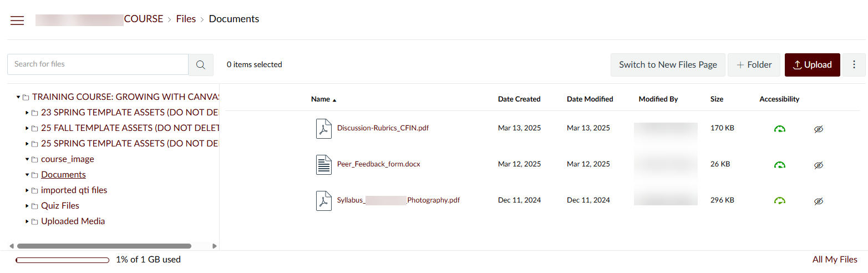
Task: Select the Uploaded Media folder in tree
Action: pyautogui.click(x=73, y=221)
